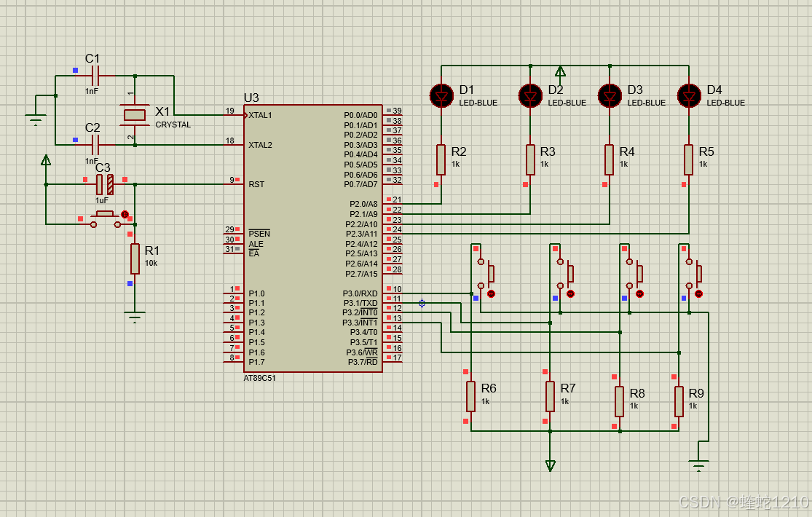This screenshot has width=812, height=517.
Task: Click pin number 39 on U3
Action: coord(397,111)
